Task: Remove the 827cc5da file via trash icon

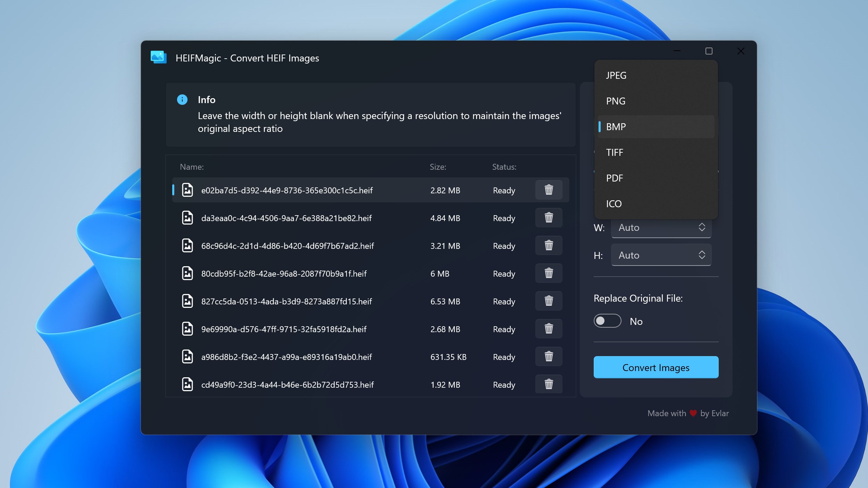Action: (549, 301)
